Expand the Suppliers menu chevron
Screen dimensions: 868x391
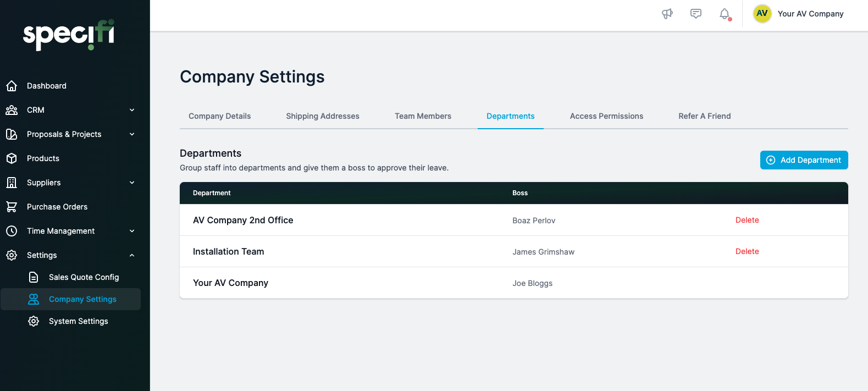pyautogui.click(x=132, y=183)
